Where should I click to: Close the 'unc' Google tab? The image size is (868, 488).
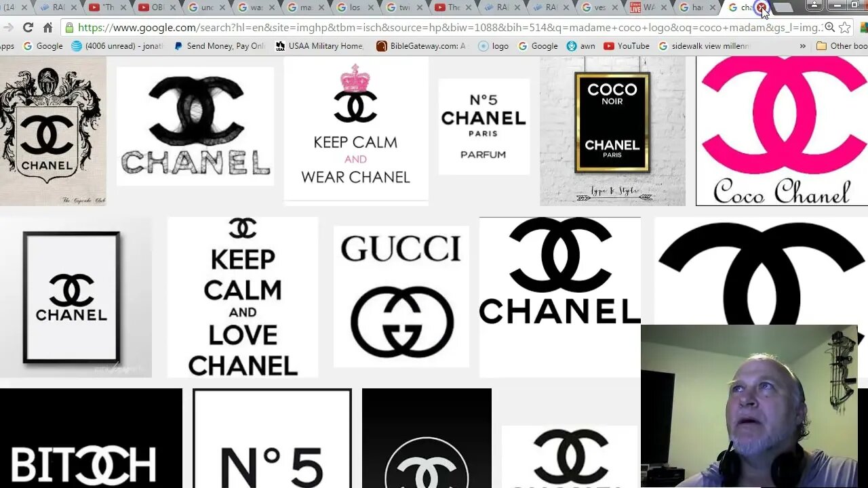tap(222, 7)
